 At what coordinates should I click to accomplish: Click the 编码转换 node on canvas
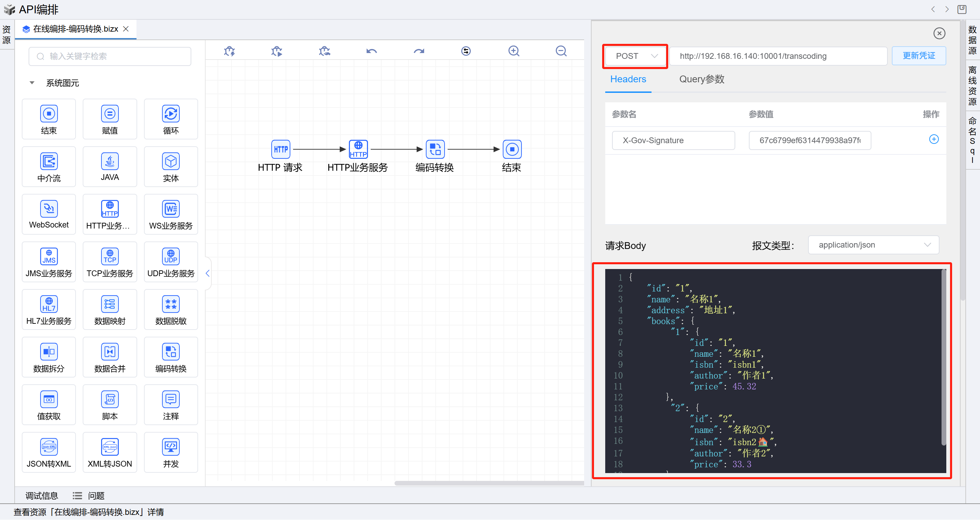(x=435, y=149)
